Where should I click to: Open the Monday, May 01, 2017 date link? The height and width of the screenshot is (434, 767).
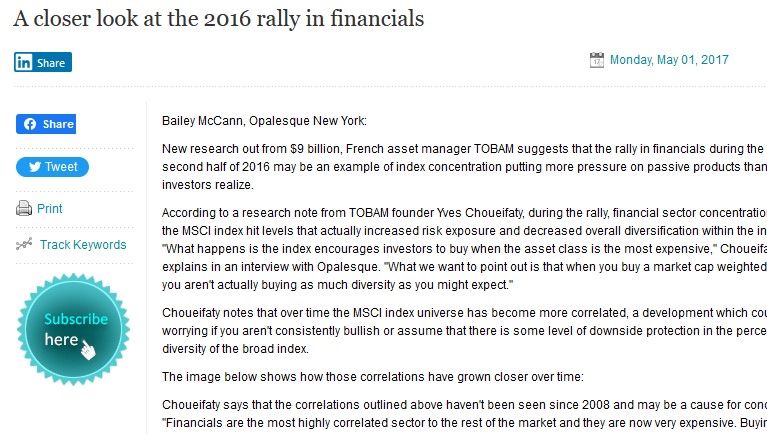(669, 60)
